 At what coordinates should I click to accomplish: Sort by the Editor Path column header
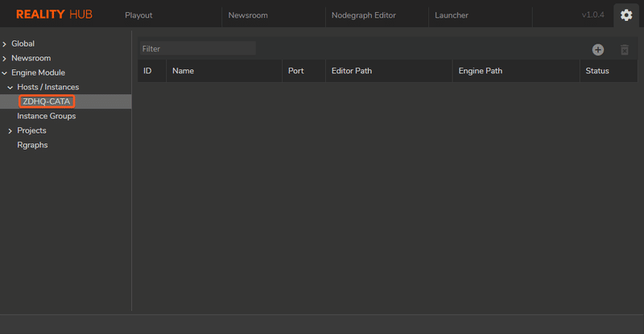(389, 71)
